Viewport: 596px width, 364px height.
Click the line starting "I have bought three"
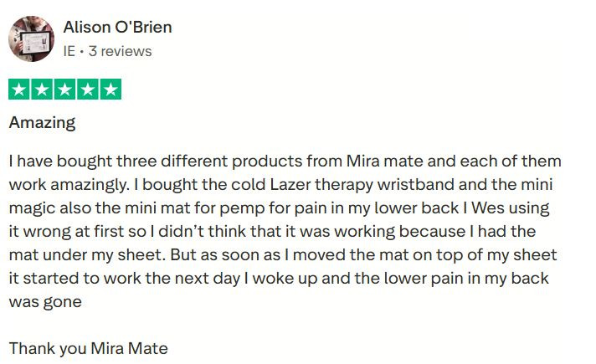[285, 161]
